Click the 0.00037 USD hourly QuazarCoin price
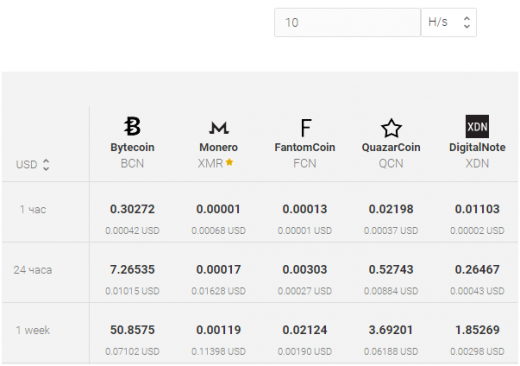This screenshot has width=520, height=366. point(391,230)
